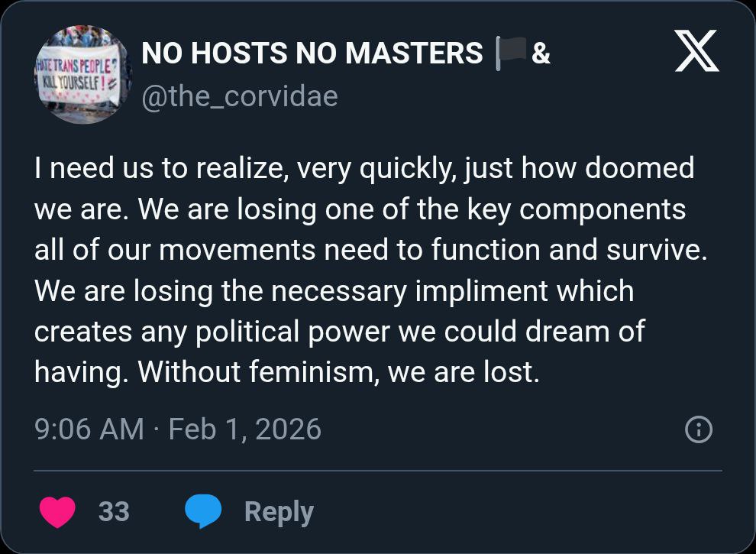Click the blue reply speech bubble icon
Screen dimensions: 756x554
(x=203, y=511)
